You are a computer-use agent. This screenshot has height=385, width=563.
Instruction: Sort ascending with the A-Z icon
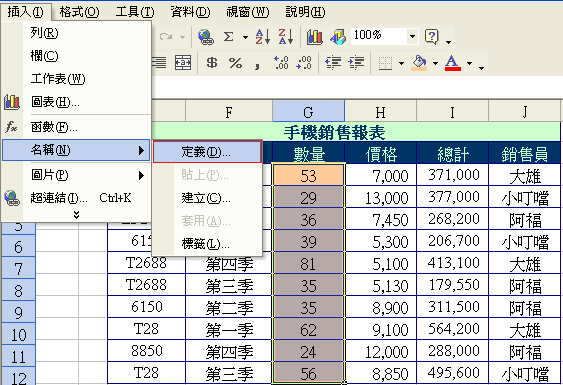262,37
